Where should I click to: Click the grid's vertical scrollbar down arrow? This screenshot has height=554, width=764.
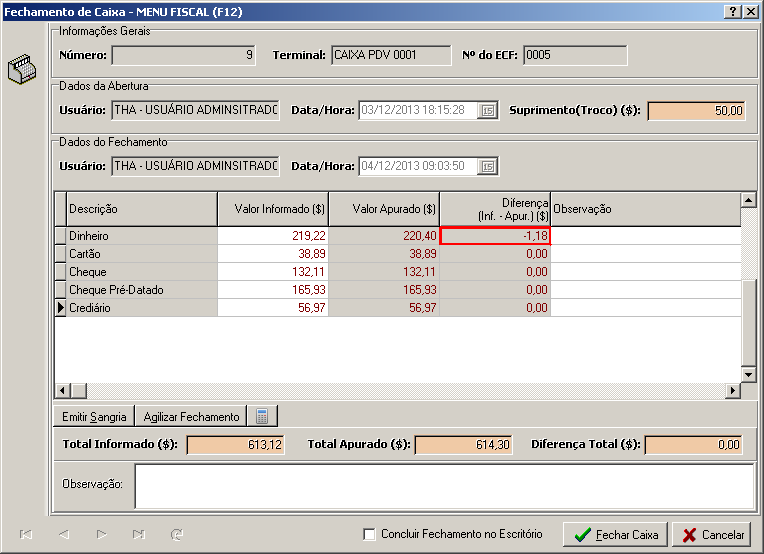coord(749,374)
